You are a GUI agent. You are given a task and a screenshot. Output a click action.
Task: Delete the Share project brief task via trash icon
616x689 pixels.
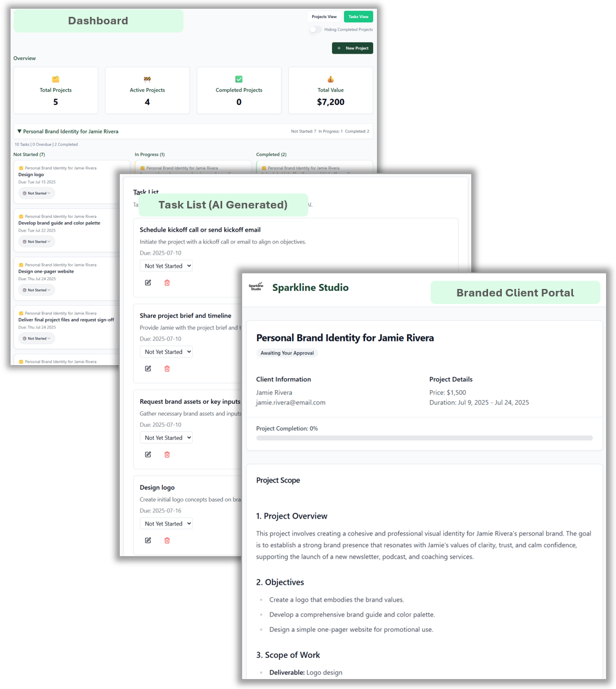tap(166, 368)
